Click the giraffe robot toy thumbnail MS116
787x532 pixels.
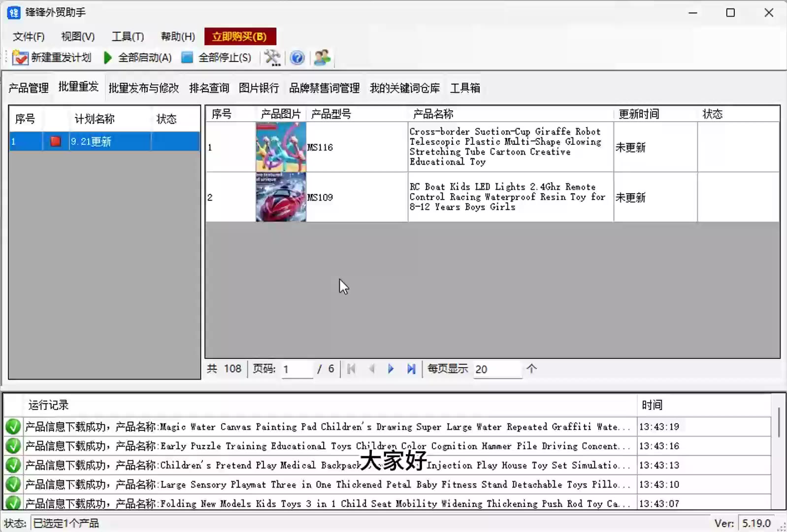[x=281, y=147]
